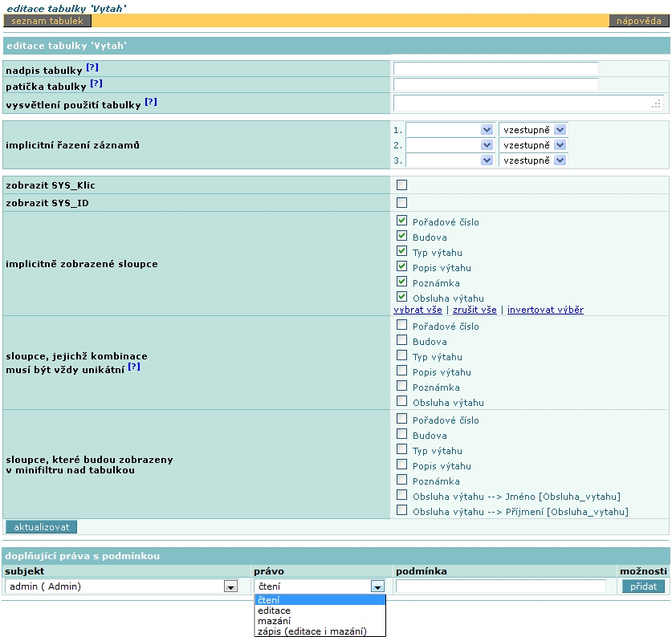Click 'aktualizovat' to update table settings
Screen dimensions: 672x637
(41, 527)
